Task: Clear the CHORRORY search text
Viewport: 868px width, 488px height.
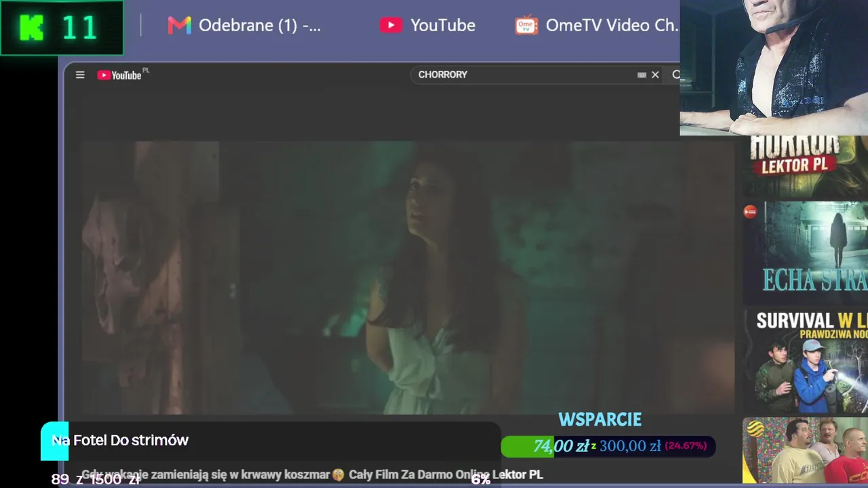Action: point(655,75)
